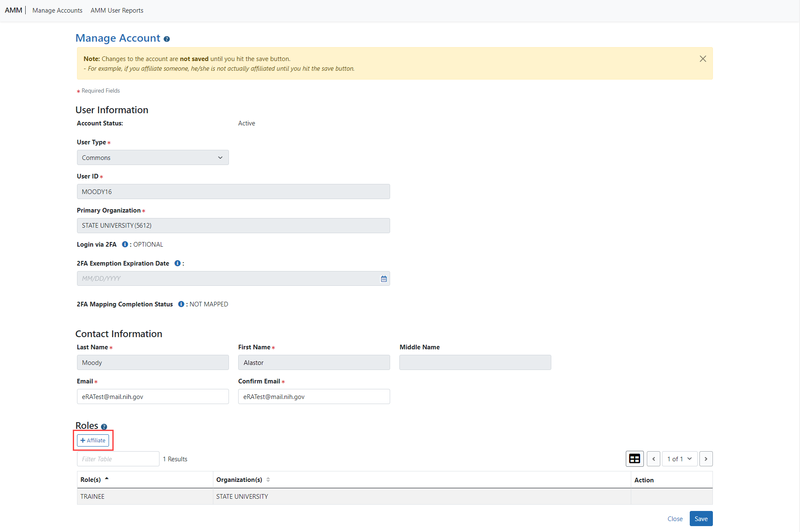The width and height of the screenshot is (800, 532).
Task: Click the Active account status text
Action: point(247,123)
